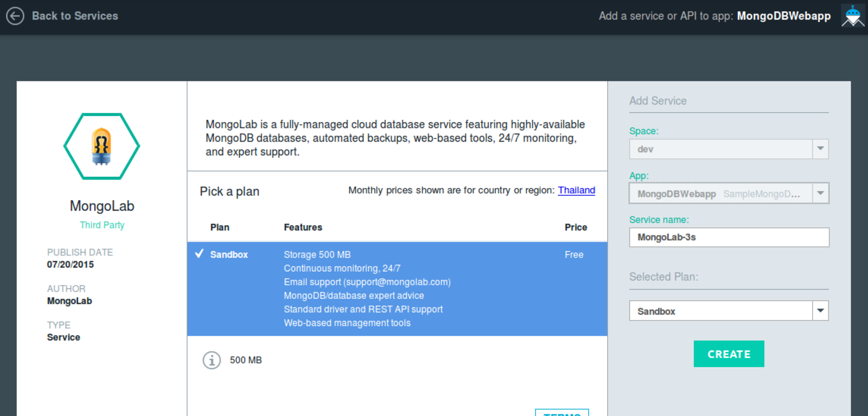The width and height of the screenshot is (868, 416).
Task: Click the back arrow circle icon
Action: (x=15, y=16)
